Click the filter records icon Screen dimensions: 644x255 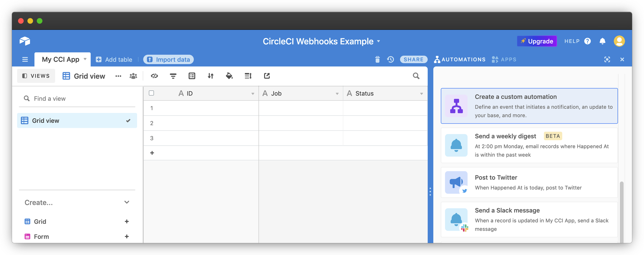(173, 76)
